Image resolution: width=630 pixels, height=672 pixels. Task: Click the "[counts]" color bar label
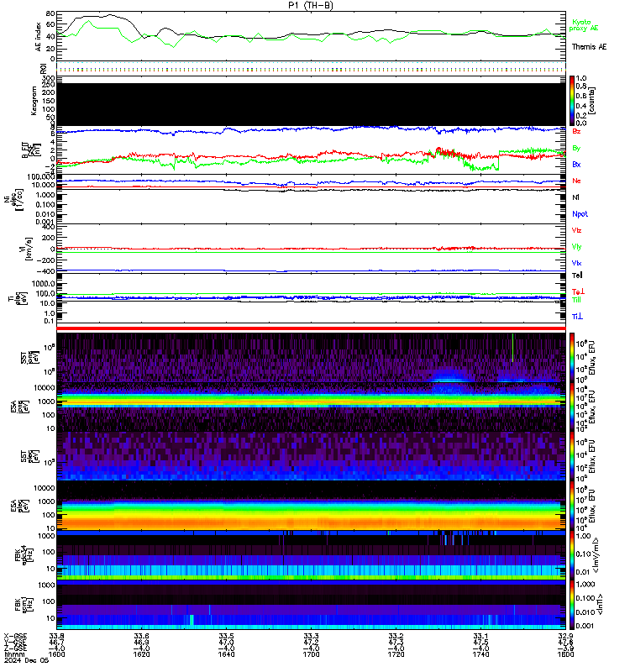click(592, 101)
